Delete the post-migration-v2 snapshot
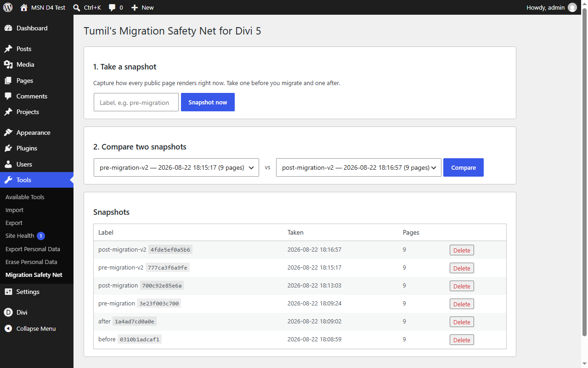 (x=462, y=250)
